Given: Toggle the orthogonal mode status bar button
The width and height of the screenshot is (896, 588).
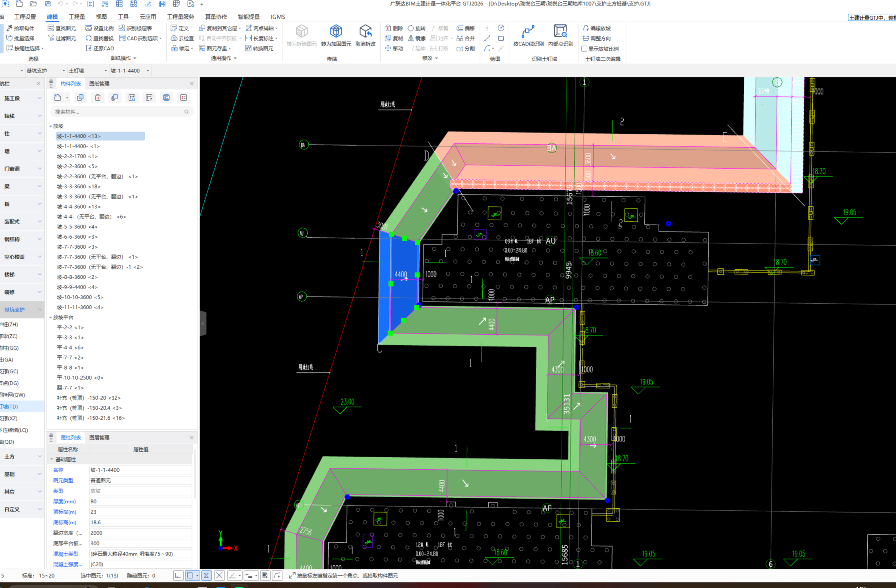Looking at the screenshot, I should tap(178, 575).
